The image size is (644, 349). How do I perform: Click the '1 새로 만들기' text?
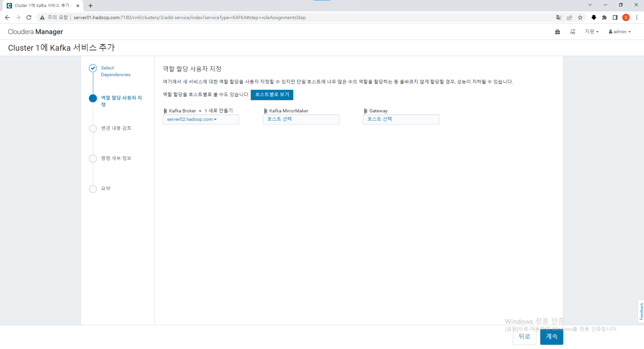pyautogui.click(x=219, y=111)
